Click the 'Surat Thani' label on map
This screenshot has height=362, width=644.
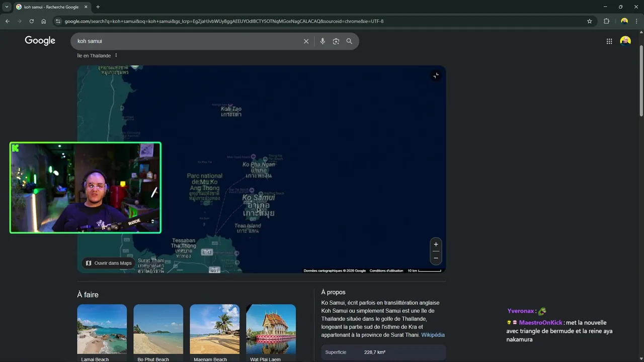coord(151,260)
